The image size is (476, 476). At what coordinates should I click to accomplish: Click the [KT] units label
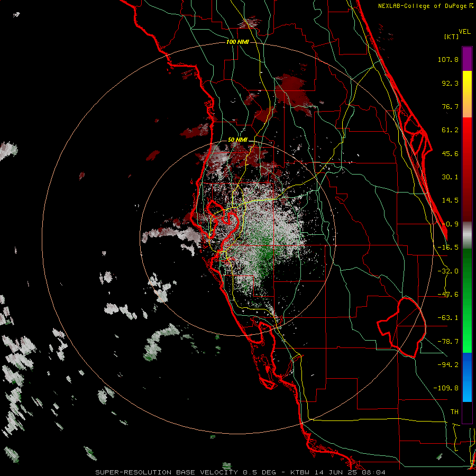452,36
